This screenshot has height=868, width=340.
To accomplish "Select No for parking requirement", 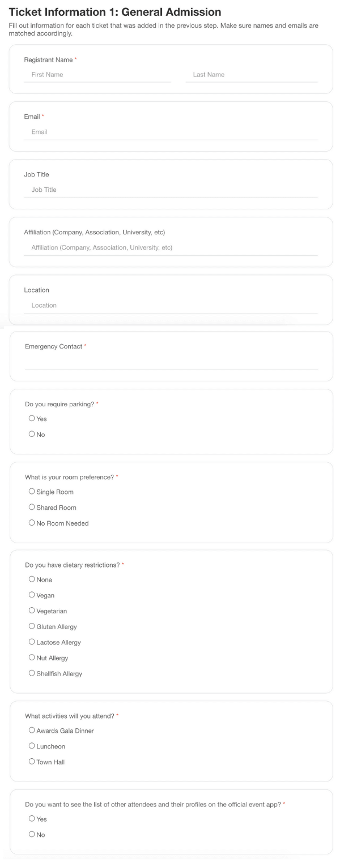I will 32,435.
